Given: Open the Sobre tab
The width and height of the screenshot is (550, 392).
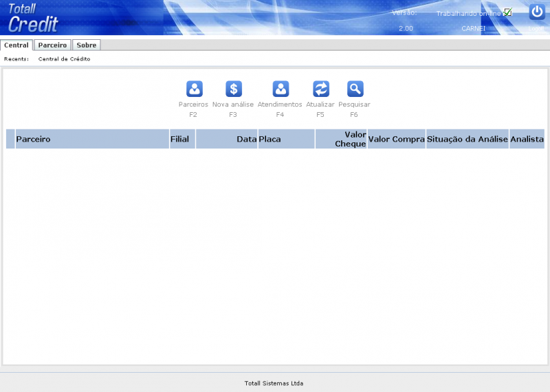Looking at the screenshot, I should tap(87, 45).
